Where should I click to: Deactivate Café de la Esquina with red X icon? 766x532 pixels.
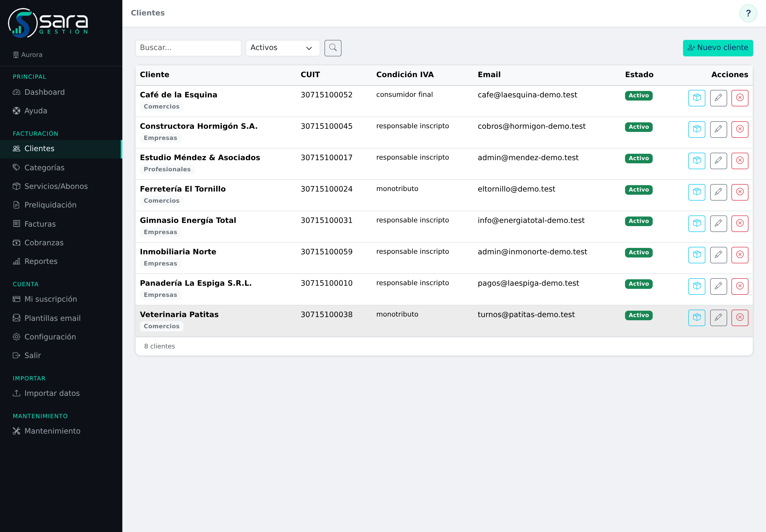[x=740, y=98]
